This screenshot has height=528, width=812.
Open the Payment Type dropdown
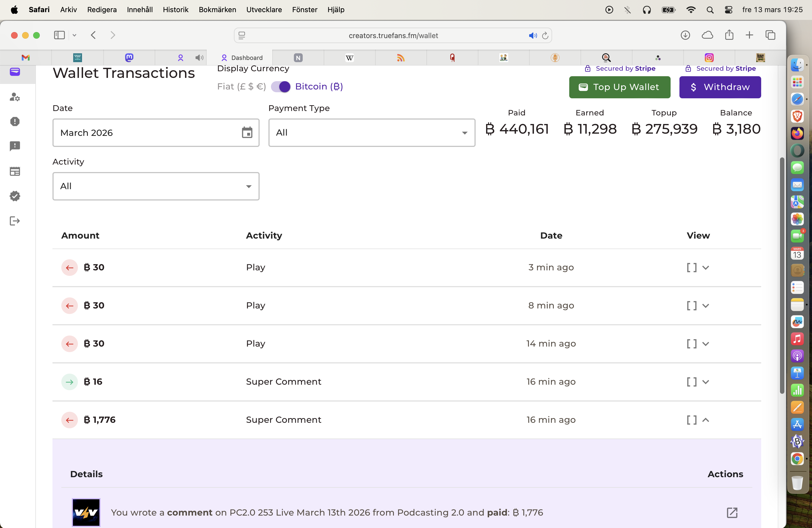(x=371, y=132)
